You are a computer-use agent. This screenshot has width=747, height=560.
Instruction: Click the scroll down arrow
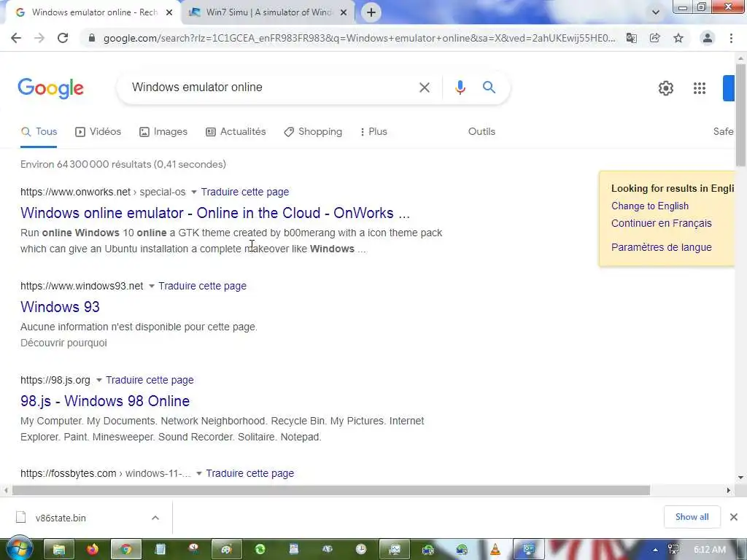click(x=740, y=477)
